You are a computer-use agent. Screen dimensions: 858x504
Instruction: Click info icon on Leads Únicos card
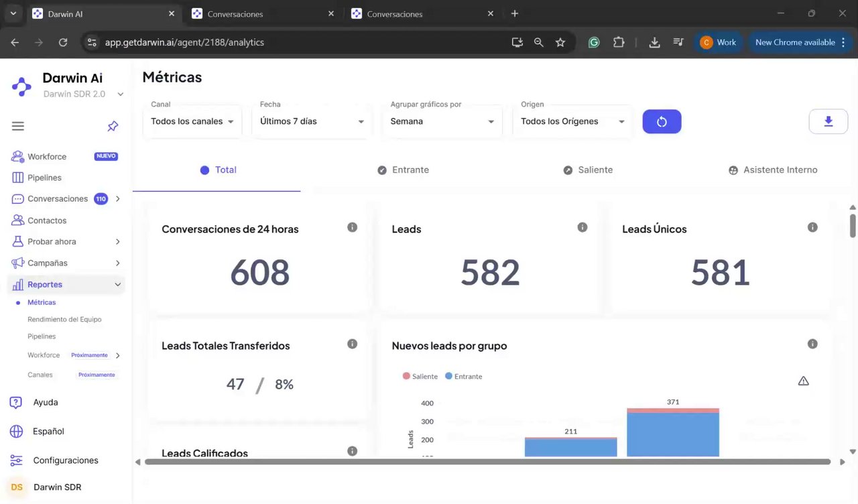(812, 227)
